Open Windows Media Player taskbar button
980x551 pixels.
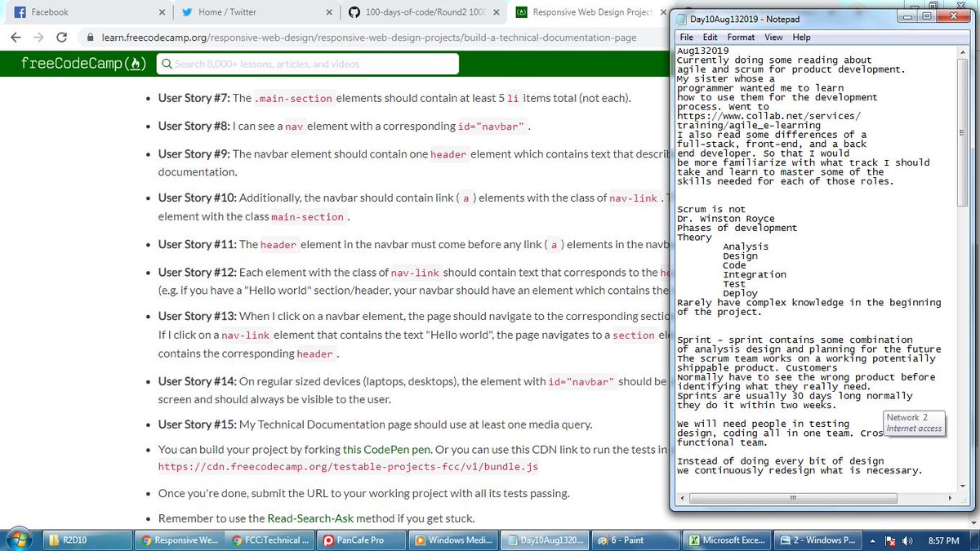tap(452, 540)
